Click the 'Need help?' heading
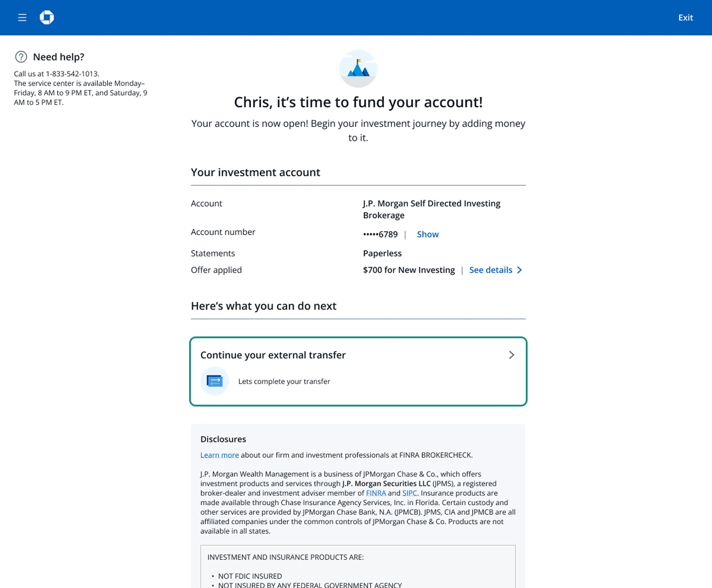Screen dimensions: 712x588 click(59, 57)
